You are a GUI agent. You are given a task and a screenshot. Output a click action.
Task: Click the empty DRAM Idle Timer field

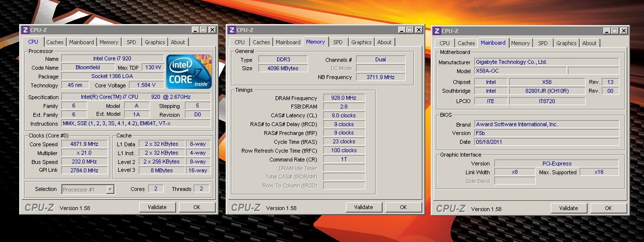[344, 168]
